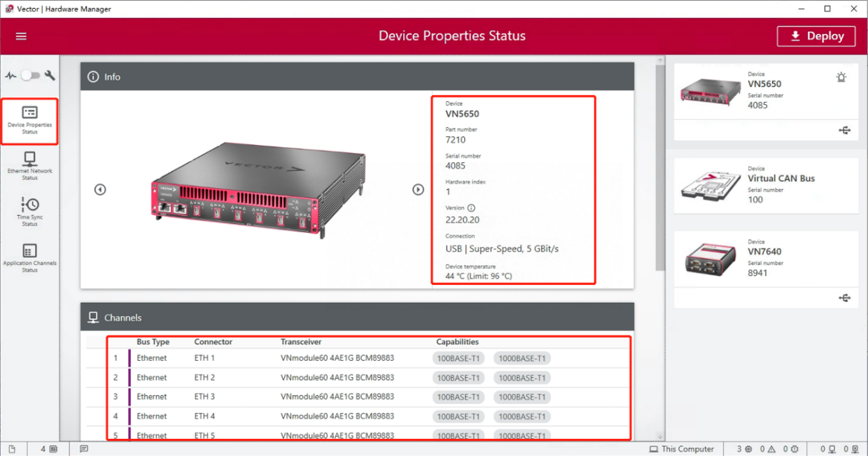The height and width of the screenshot is (456, 868).
Task: Click USB connection icon on VN7640 card
Action: (x=844, y=298)
